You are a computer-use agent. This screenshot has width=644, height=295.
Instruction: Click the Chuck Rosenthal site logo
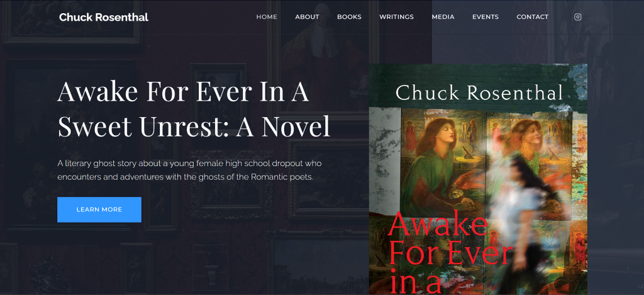pyautogui.click(x=104, y=17)
